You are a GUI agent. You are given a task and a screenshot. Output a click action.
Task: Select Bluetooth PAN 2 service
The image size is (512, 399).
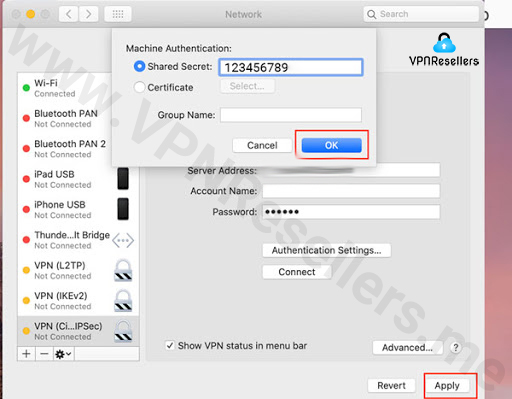pos(78,149)
